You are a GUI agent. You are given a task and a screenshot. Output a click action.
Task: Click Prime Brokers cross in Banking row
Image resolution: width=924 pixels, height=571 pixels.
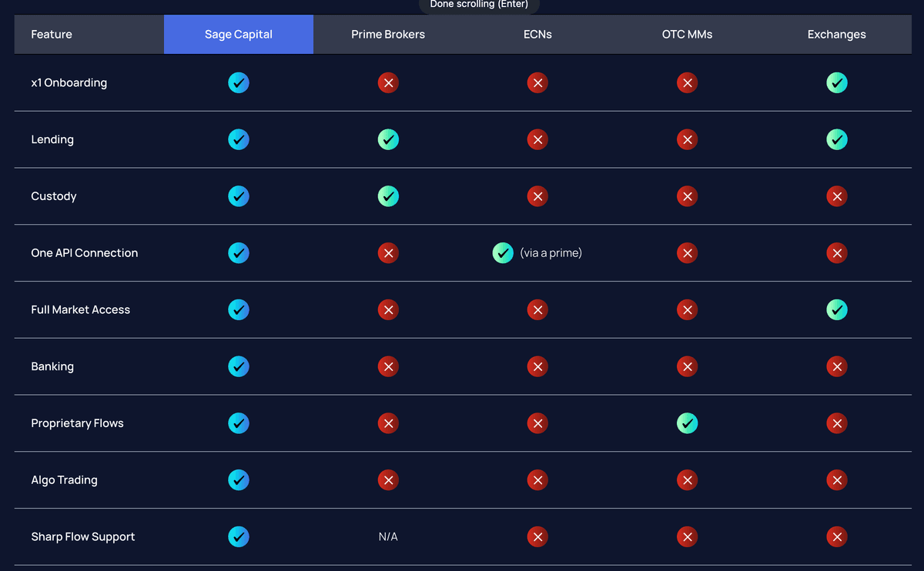pos(388,366)
